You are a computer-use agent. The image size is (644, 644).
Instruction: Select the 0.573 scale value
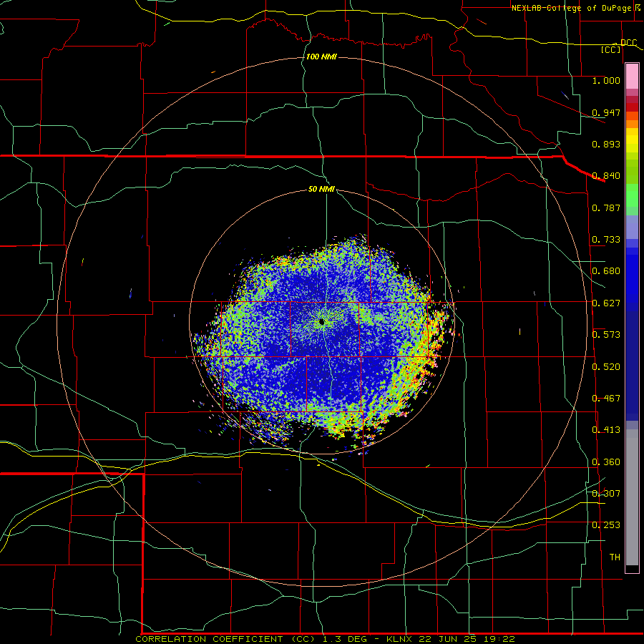click(606, 335)
